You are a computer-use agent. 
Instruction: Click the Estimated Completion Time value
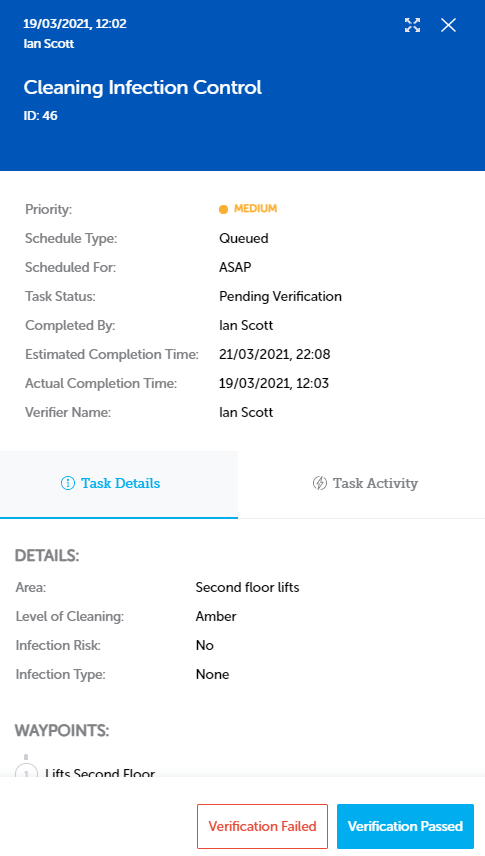click(275, 354)
